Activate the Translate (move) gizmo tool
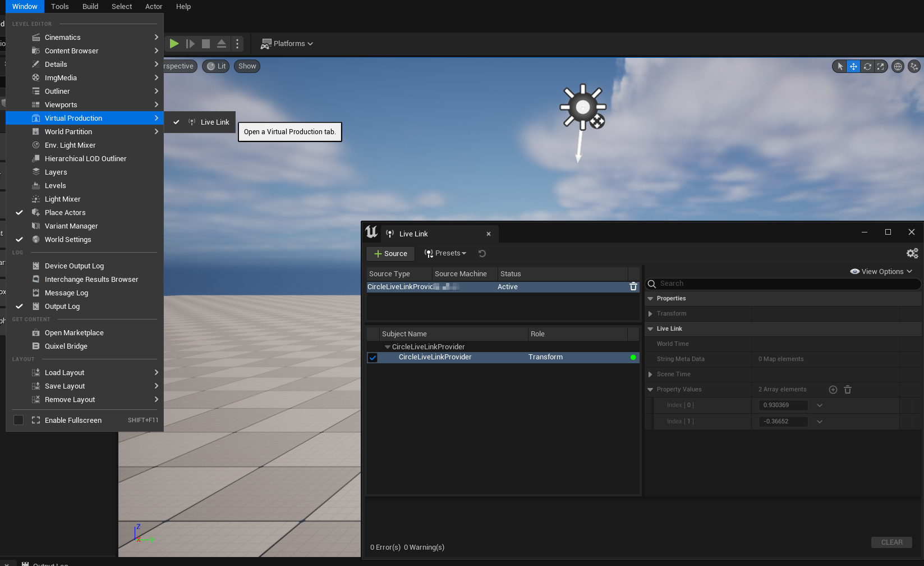Viewport: 924px width, 566px height. [853, 66]
